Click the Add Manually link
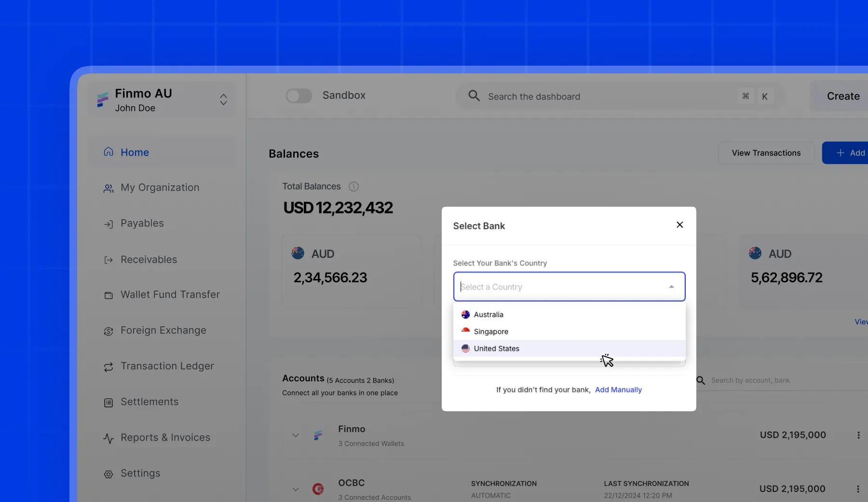This screenshot has height=502, width=868. coord(618,390)
